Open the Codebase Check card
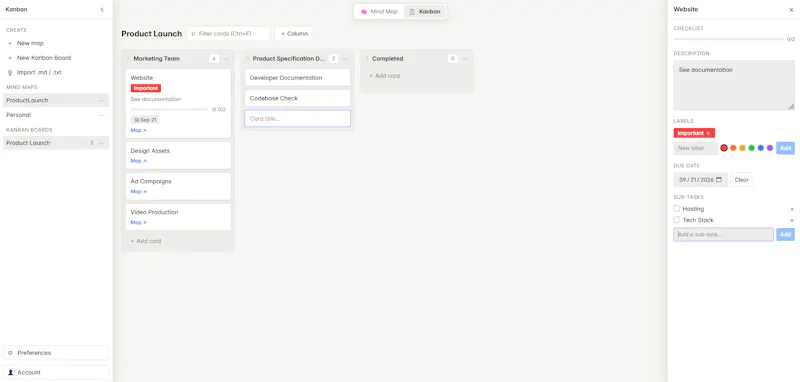The width and height of the screenshot is (800, 382). (x=297, y=98)
